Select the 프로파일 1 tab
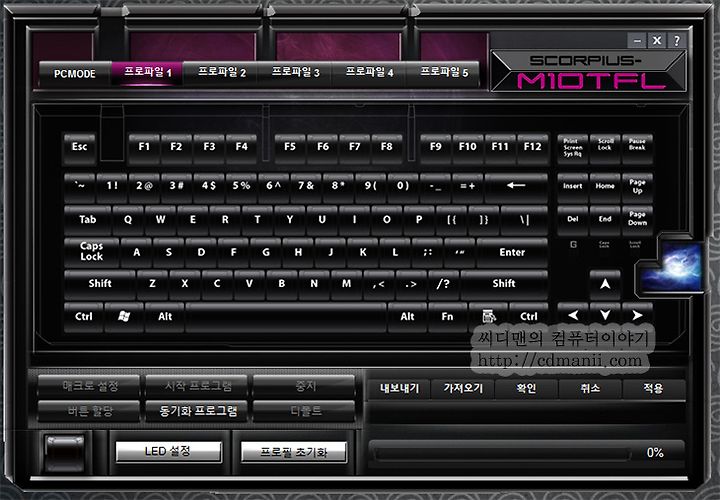 (147, 73)
